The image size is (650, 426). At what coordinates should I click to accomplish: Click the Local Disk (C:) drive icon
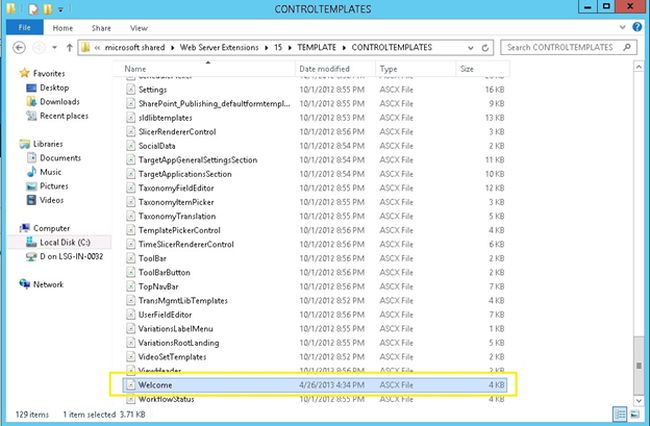click(x=31, y=242)
